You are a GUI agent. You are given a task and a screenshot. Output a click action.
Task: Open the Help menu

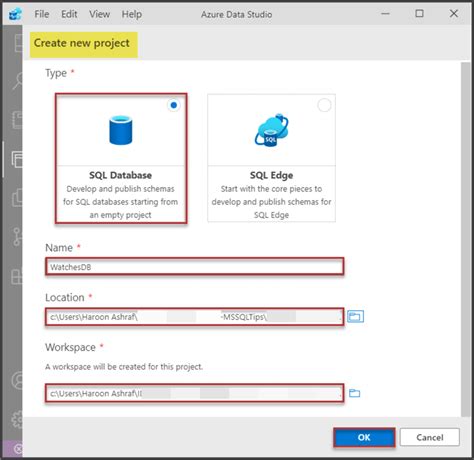131,14
